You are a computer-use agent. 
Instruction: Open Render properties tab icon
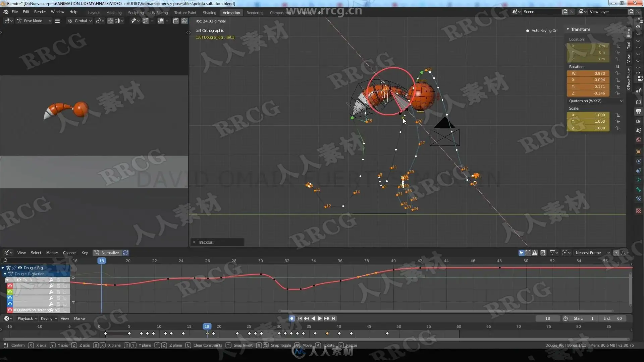click(x=639, y=102)
